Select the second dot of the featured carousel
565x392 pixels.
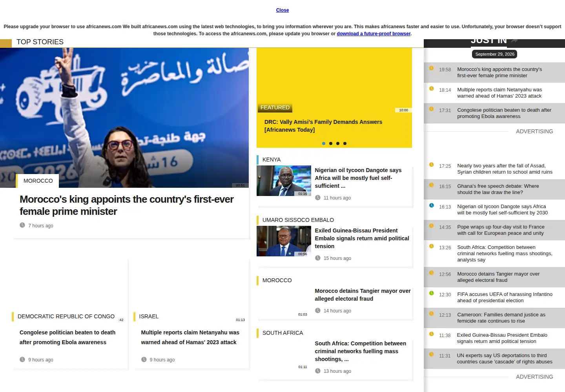(x=331, y=143)
